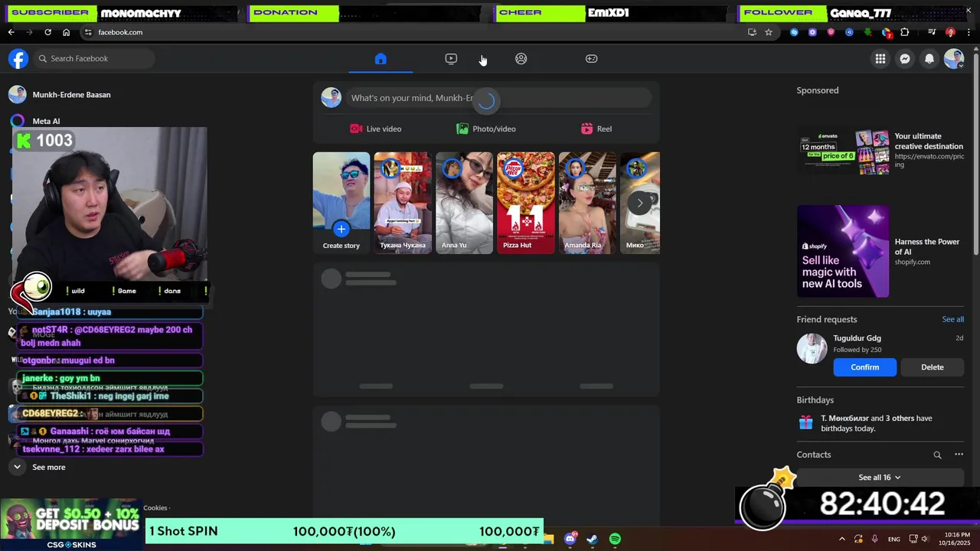Expand the See all 16 dropdown
The width and height of the screenshot is (980, 551).
point(880,478)
